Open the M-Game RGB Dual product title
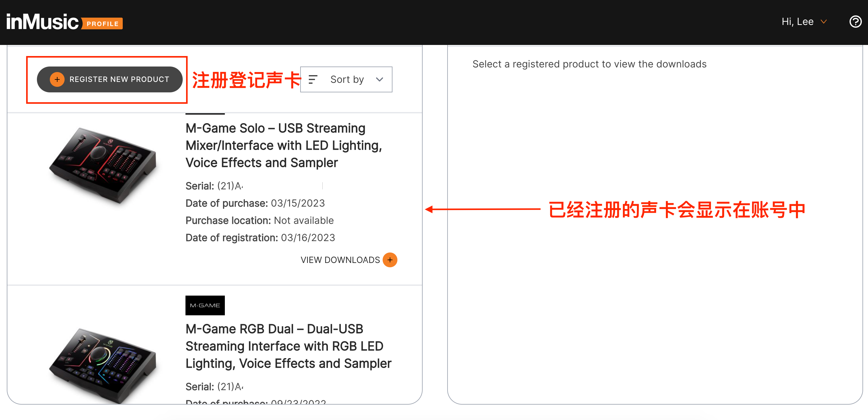 pyautogui.click(x=288, y=346)
